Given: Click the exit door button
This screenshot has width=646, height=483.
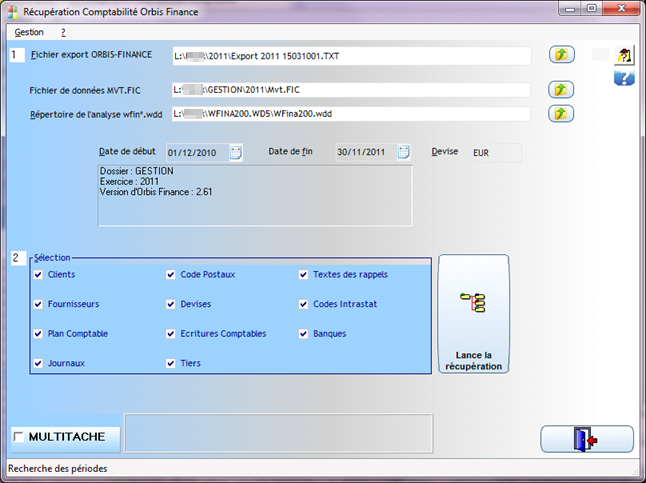Looking at the screenshot, I should pyautogui.click(x=587, y=439).
